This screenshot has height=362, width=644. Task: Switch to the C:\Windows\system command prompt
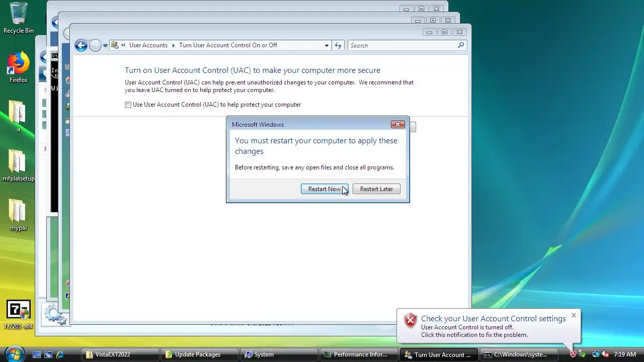[518, 354]
